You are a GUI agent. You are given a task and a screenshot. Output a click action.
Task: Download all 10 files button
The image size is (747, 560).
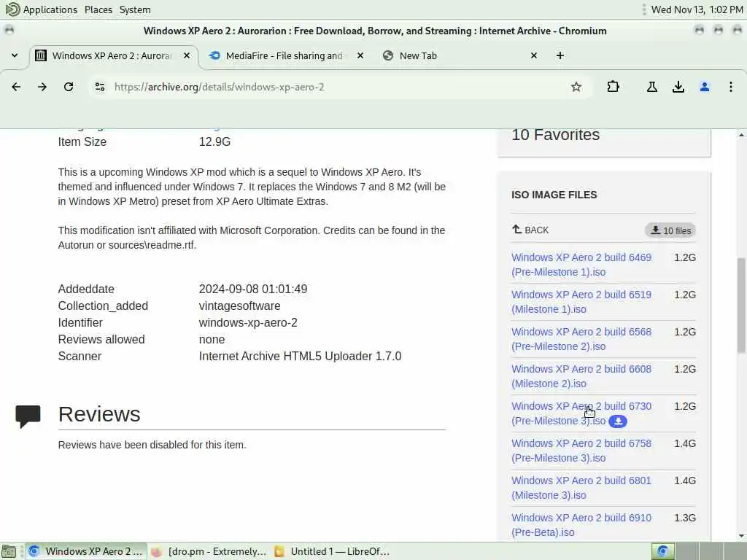[x=670, y=230]
